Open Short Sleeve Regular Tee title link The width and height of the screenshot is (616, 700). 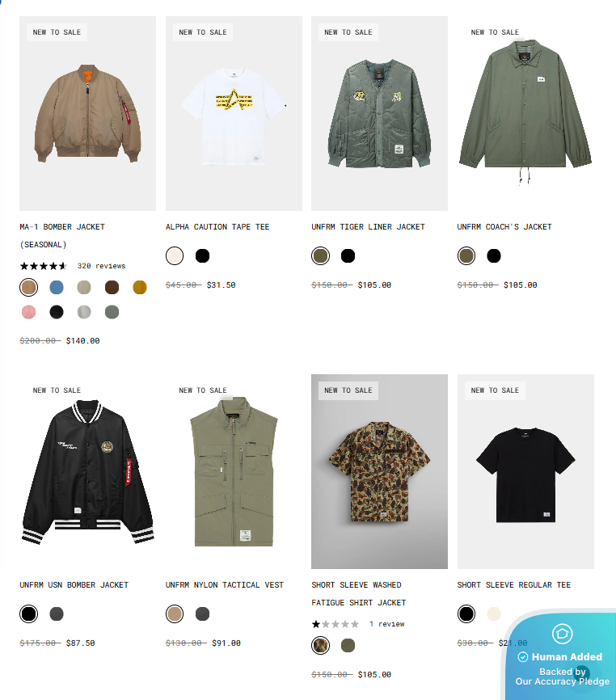514,585
